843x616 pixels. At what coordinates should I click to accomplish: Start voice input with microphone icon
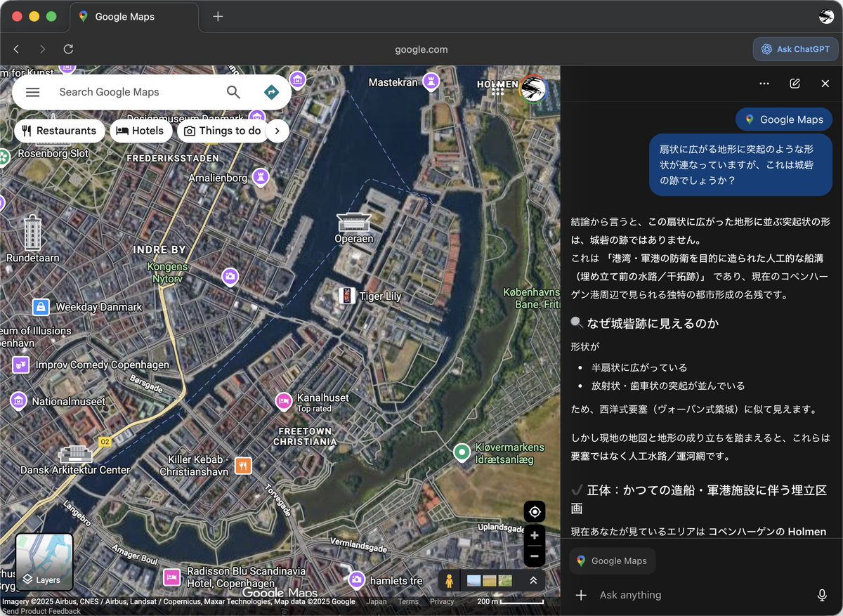pyautogui.click(x=822, y=595)
